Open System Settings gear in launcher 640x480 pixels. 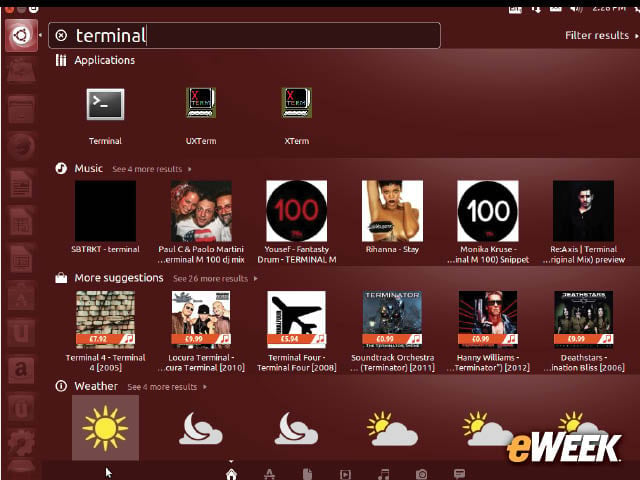(21, 444)
